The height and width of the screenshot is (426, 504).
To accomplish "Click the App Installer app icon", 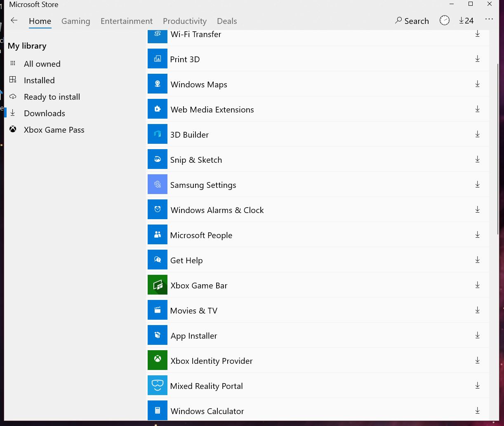I will pyautogui.click(x=158, y=335).
